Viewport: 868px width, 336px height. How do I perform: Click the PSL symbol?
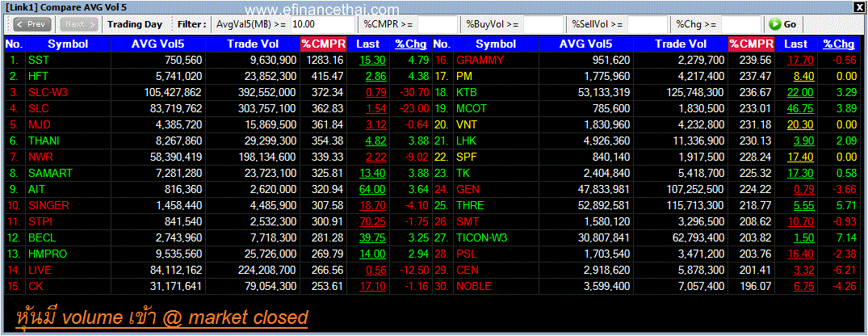(466, 254)
